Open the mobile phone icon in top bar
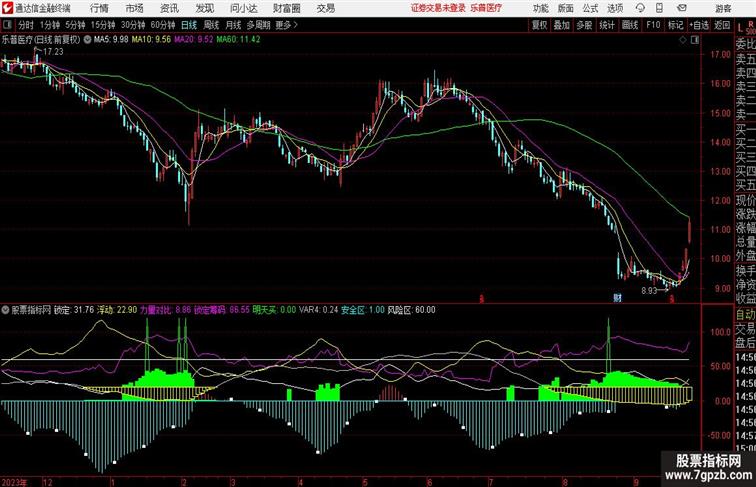This screenshot has height=487, width=756. (x=660, y=8)
